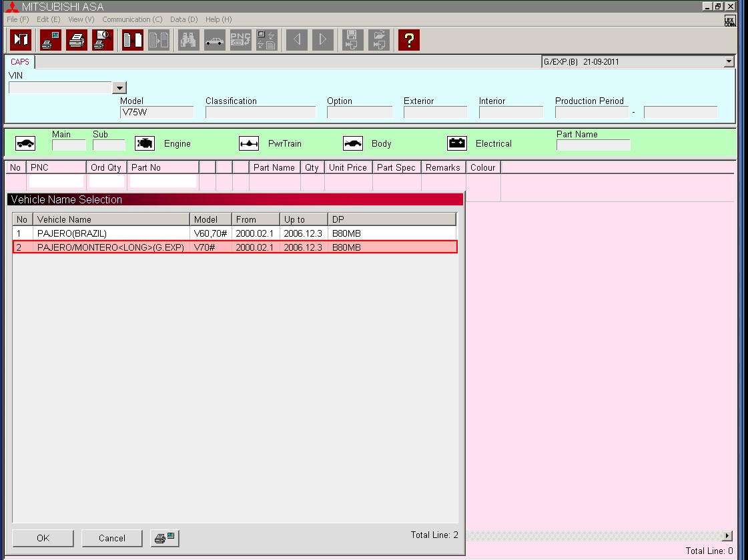The image size is (748, 560).
Task: Expand the VIN dropdown arrow
Action: [119, 88]
